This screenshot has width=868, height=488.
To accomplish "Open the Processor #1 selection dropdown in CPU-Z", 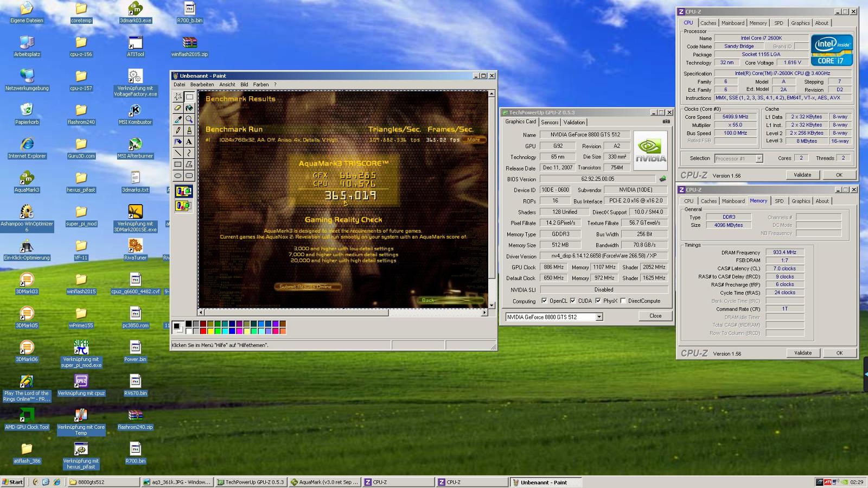I will pyautogui.click(x=759, y=159).
